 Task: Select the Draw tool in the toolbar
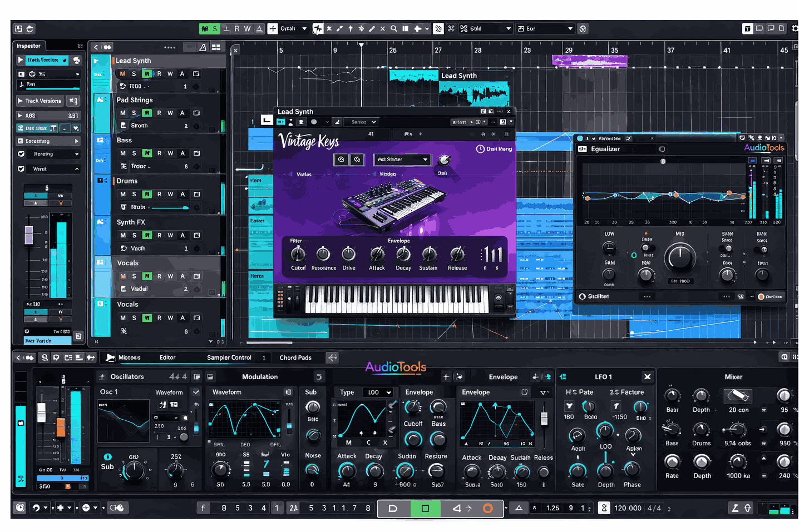pos(339,28)
